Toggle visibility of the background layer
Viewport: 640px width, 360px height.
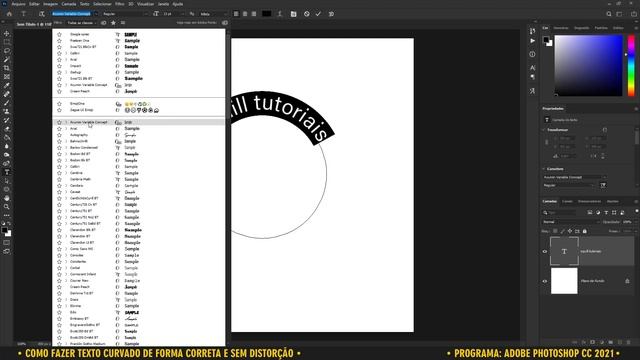pos(544,281)
